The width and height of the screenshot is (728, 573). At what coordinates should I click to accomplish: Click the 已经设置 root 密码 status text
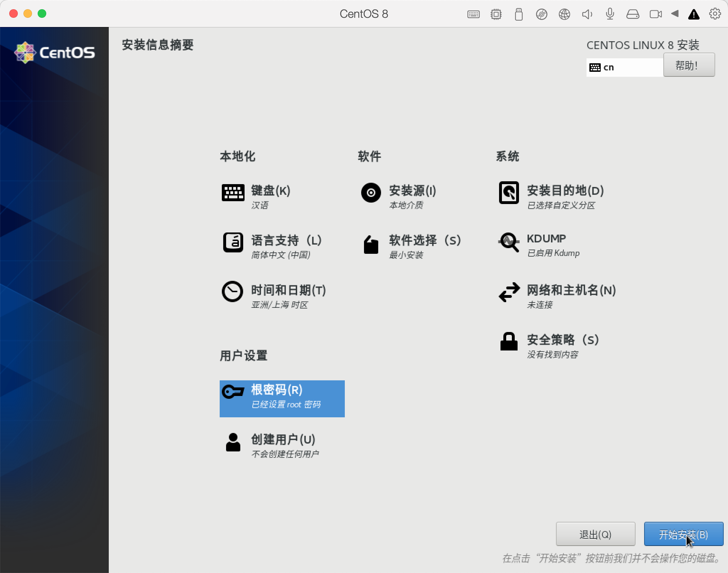[x=286, y=405]
